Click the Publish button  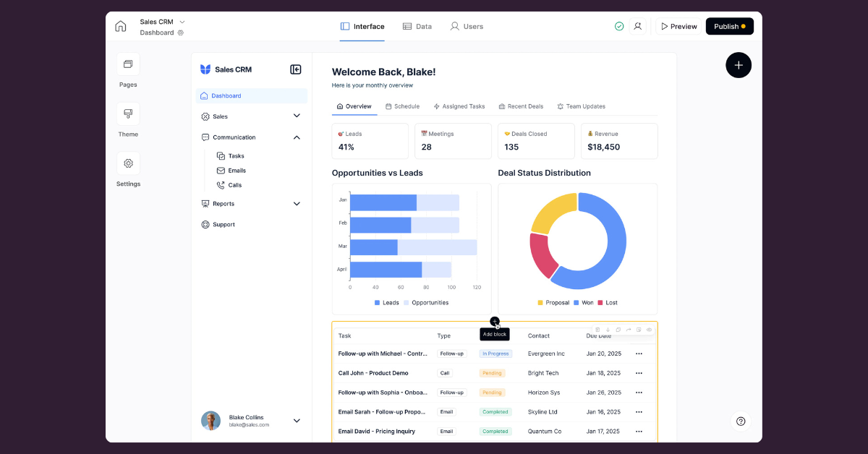[x=729, y=26]
